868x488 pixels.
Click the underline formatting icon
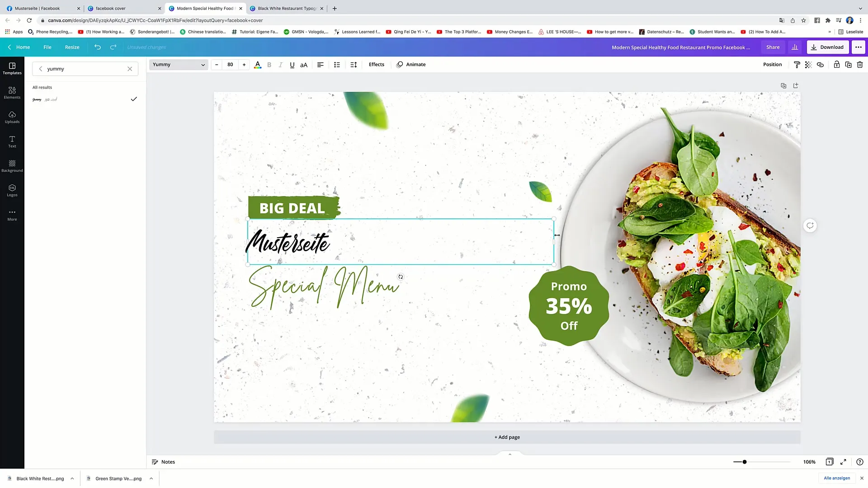(292, 64)
